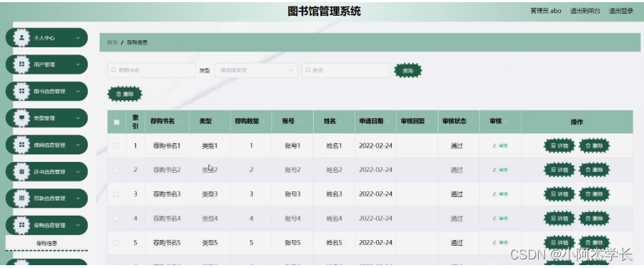Check the checkbox for row 荐购书名4
644x268 pixels.
(x=116, y=219)
